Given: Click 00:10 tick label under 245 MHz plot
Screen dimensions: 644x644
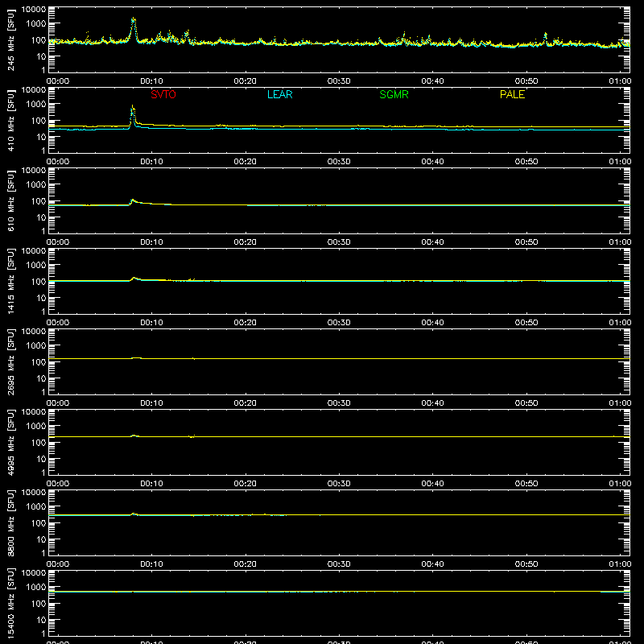Looking at the screenshot, I should 151,81.
